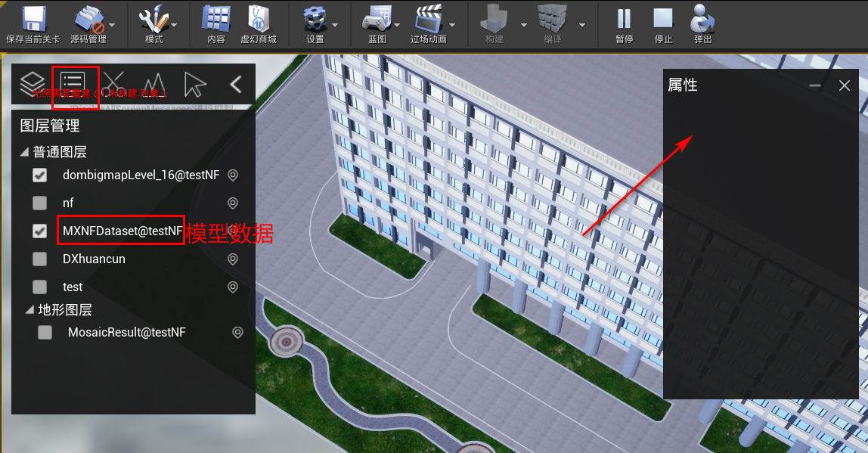The image size is (868, 453).
Task: Click the 普通图层 group label
Action: pos(60,152)
